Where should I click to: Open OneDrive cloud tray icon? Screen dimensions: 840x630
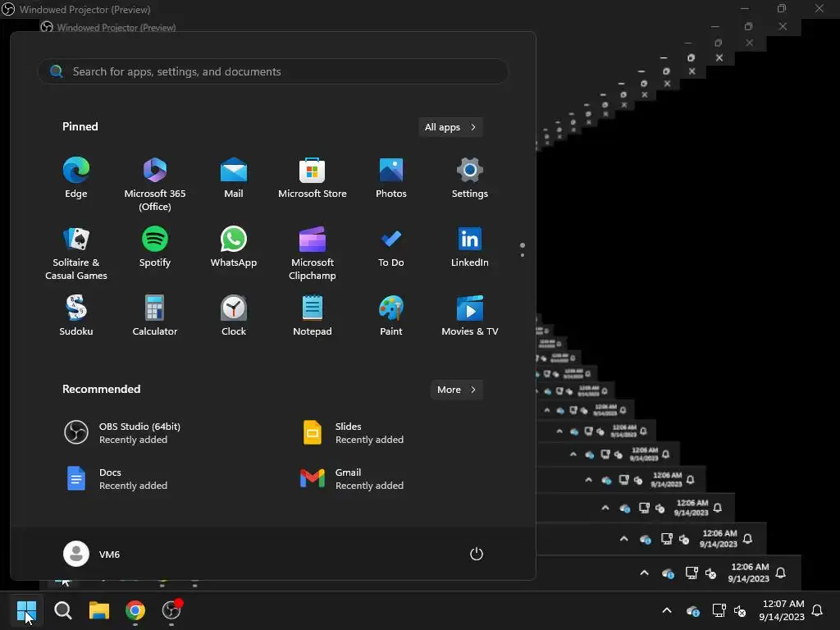[x=692, y=610]
